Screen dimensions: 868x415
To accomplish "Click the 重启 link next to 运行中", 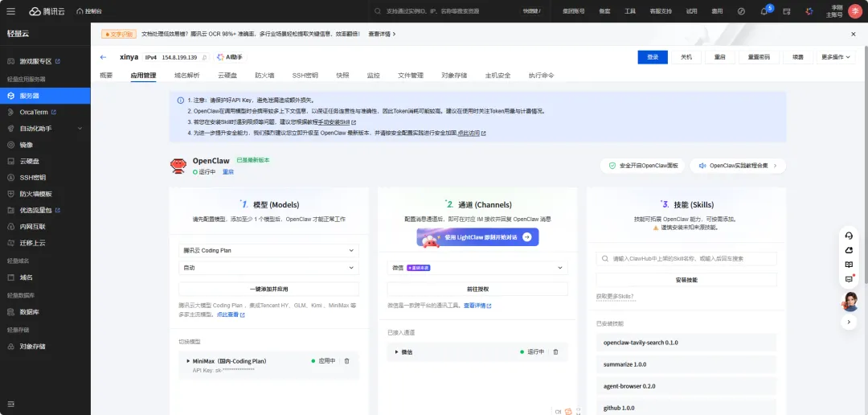I will pos(228,172).
